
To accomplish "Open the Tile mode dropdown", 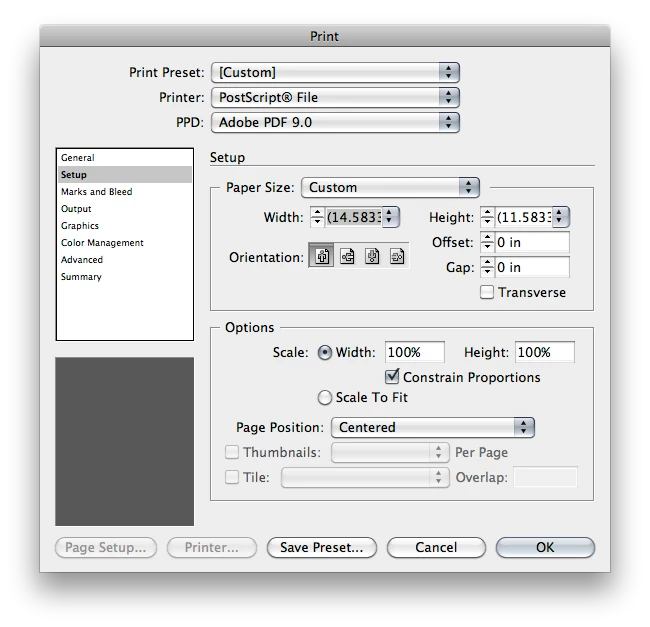I will (x=365, y=477).
